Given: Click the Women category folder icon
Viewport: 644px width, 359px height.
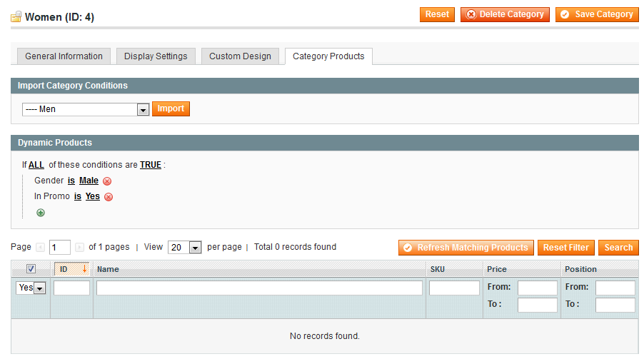Looking at the screenshot, I should point(16,16).
